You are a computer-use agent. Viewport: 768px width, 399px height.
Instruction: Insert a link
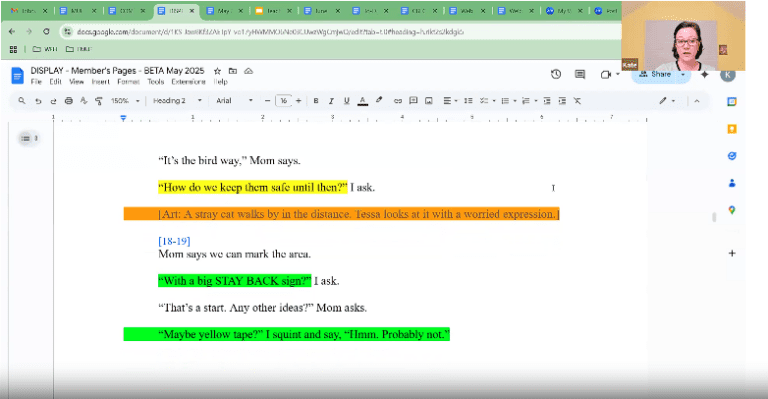(398, 101)
